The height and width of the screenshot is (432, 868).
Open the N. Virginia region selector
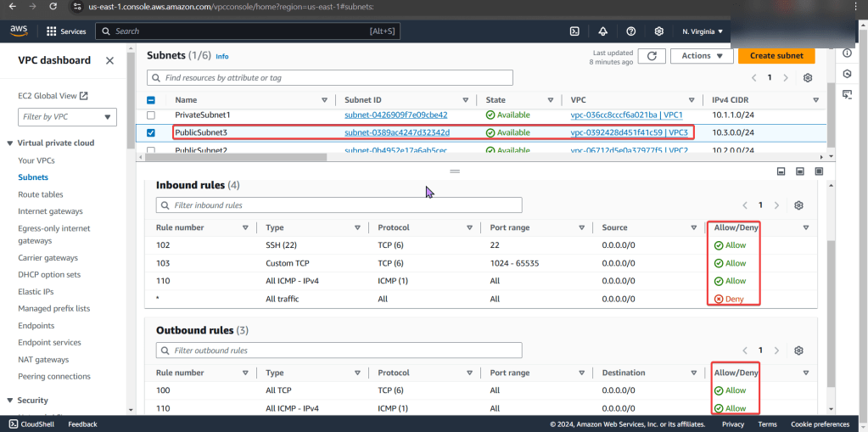[702, 31]
